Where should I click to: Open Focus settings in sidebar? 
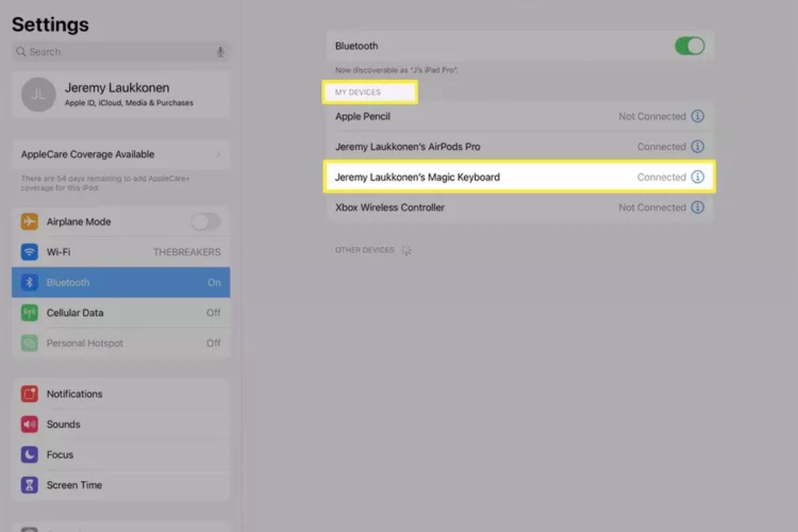point(121,455)
